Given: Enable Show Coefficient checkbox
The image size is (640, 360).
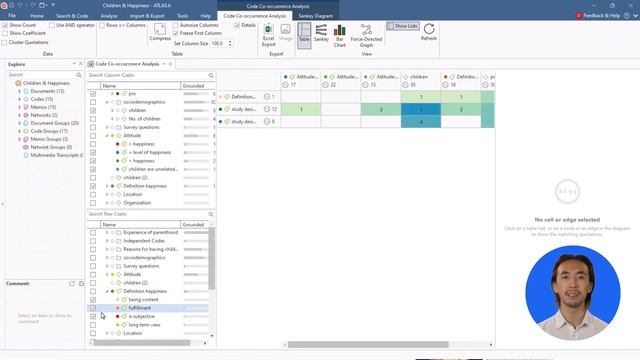Looking at the screenshot, I should click(5, 33).
